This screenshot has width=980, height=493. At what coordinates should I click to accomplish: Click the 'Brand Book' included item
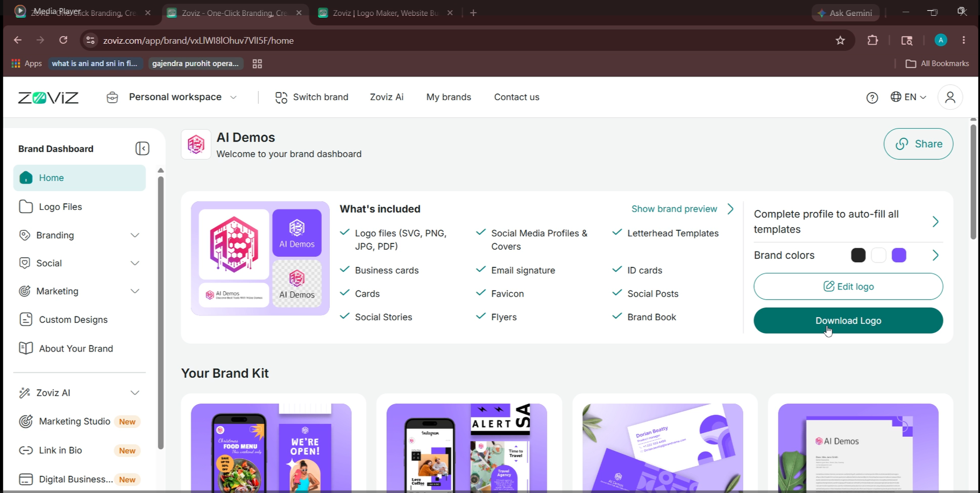pyautogui.click(x=651, y=317)
